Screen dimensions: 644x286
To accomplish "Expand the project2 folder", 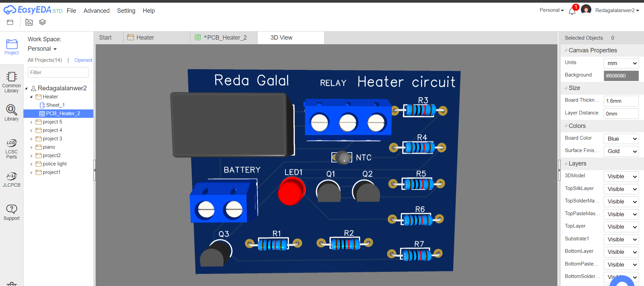I will click(32, 156).
